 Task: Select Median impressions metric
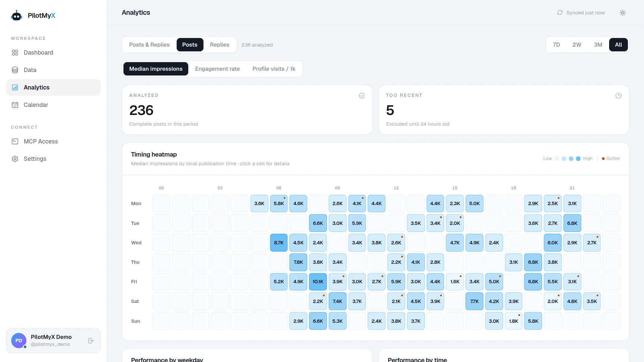point(156,69)
